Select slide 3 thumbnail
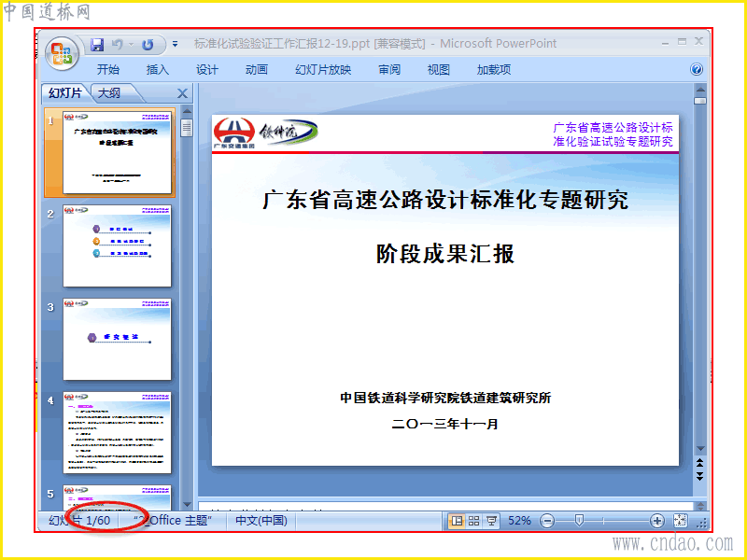 (x=118, y=340)
